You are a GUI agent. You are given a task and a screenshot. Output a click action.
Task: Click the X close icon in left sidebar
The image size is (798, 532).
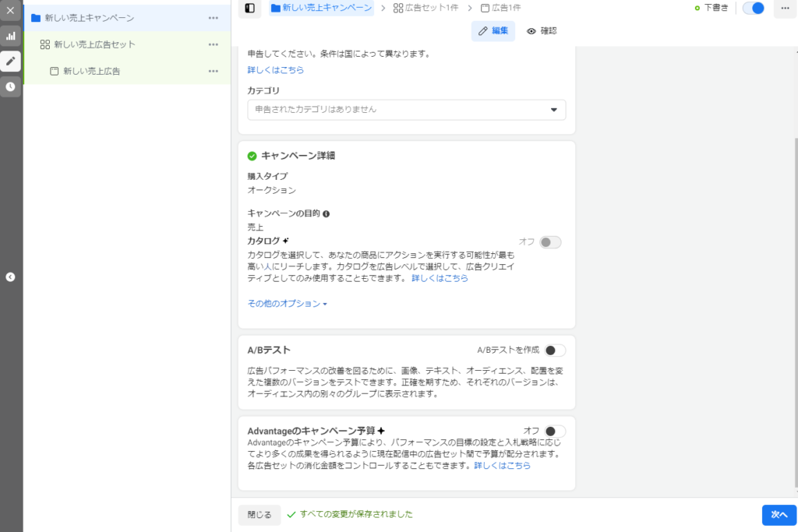tap(10, 11)
